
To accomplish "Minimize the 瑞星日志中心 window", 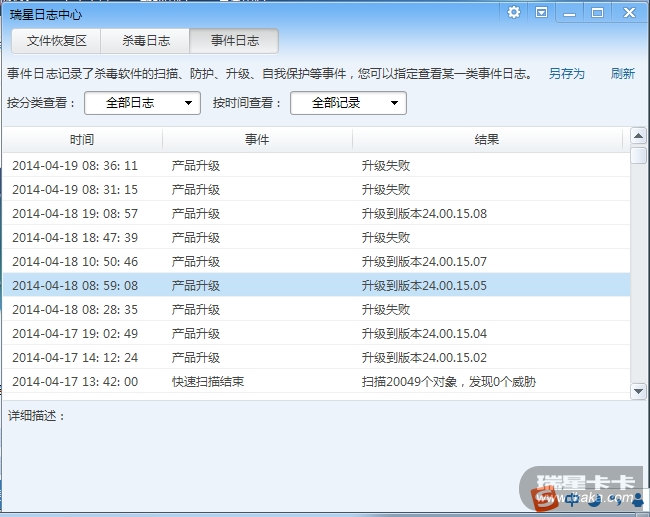I will (x=570, y=13).
